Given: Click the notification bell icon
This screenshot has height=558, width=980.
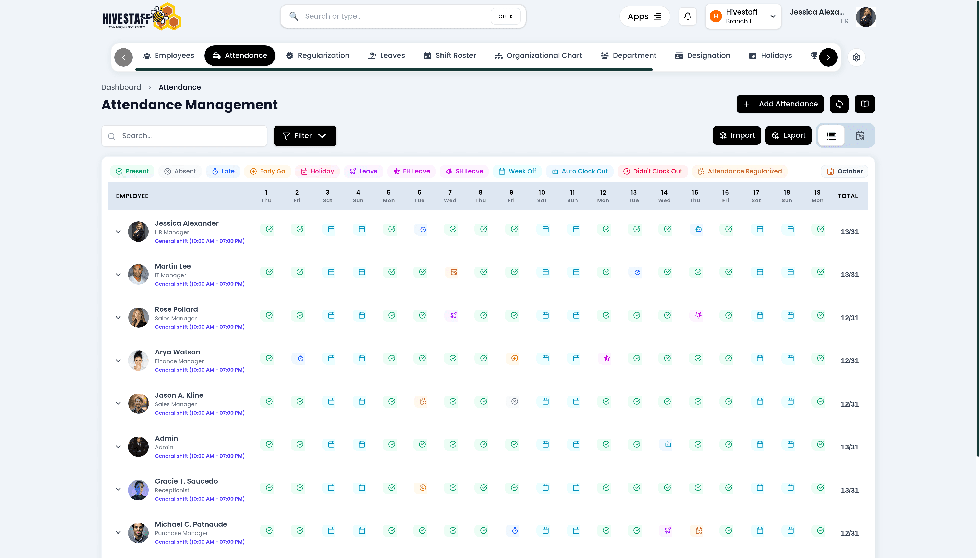Looking at the screenshot, I should (688, 17).
